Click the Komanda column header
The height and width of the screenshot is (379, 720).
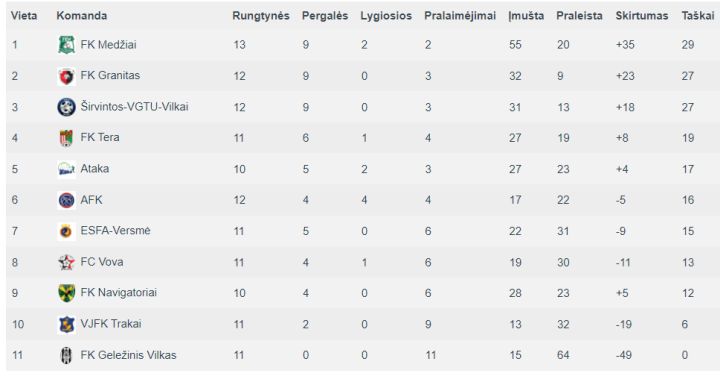point(82,16)
